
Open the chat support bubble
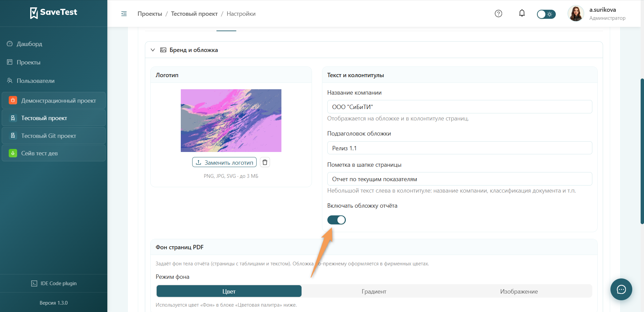click(621, 289)
